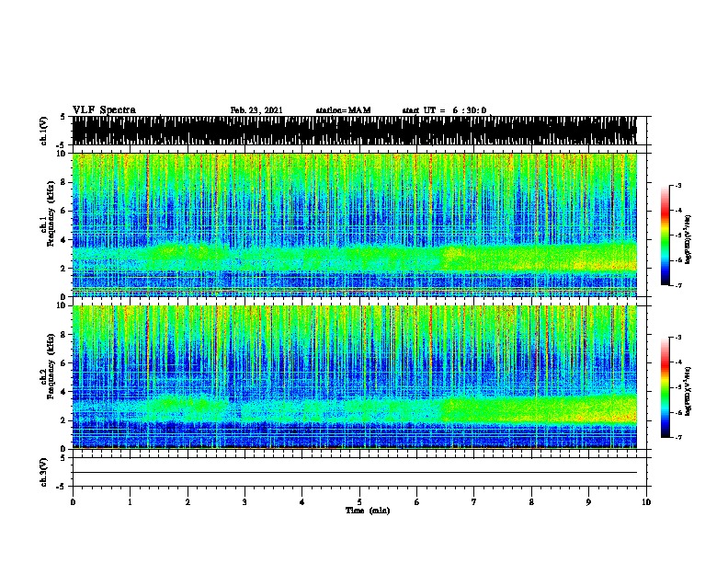Viewport: 728px width, 563px height.
Task: Click time axis tick label "3"
Action: (245, 502)
